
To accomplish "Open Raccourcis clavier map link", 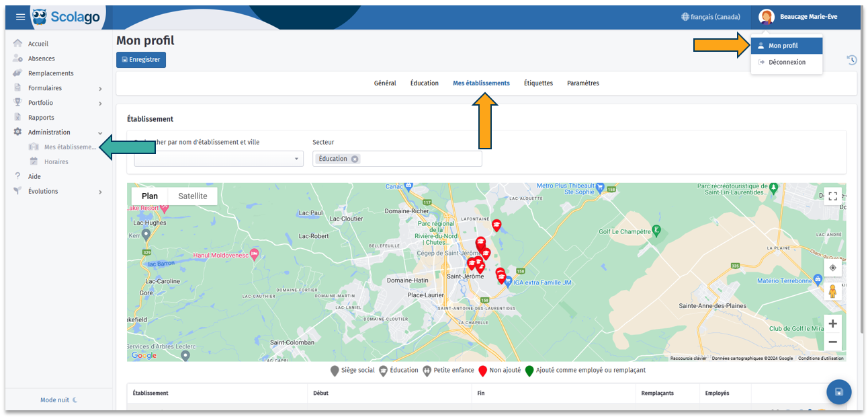I will 689,358.
